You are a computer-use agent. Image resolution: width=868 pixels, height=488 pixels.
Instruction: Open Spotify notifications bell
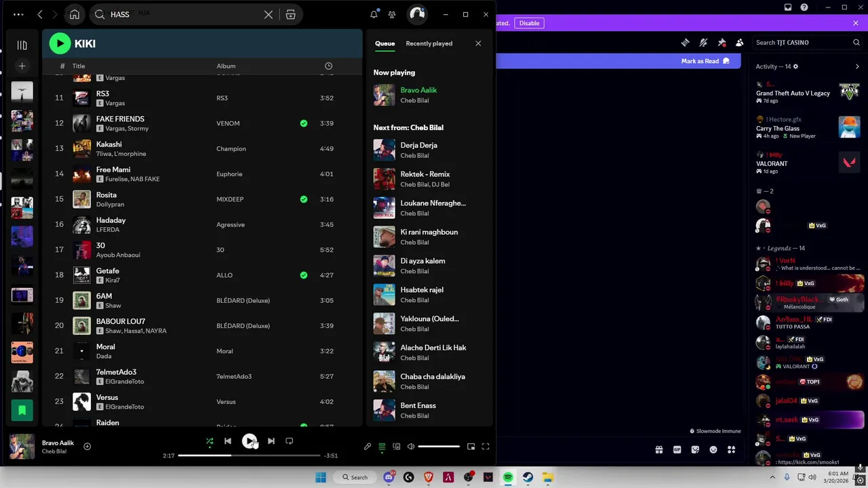(x=374, y=14)
